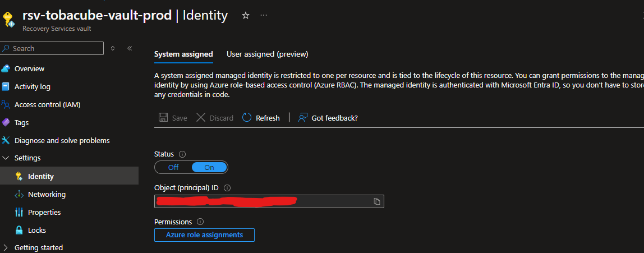Open the Locks page
Viewport: 644px width, 253px height.
37,230
